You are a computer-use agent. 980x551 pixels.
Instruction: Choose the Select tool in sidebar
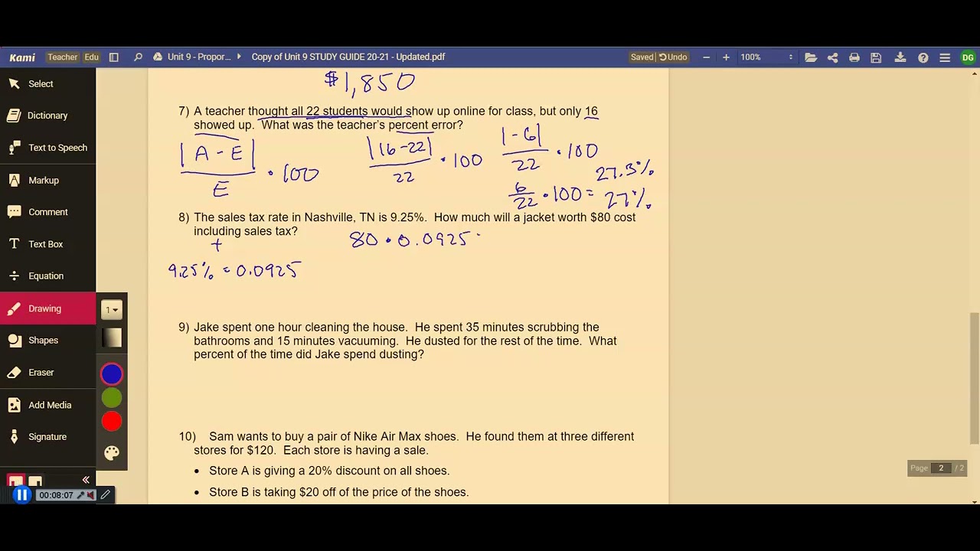(x=47, y=83)
